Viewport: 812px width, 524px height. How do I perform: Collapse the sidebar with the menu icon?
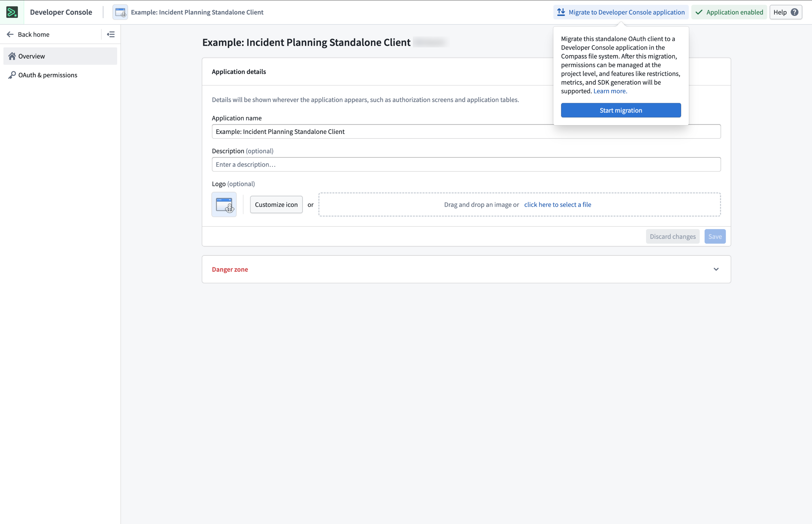[110, 34]
